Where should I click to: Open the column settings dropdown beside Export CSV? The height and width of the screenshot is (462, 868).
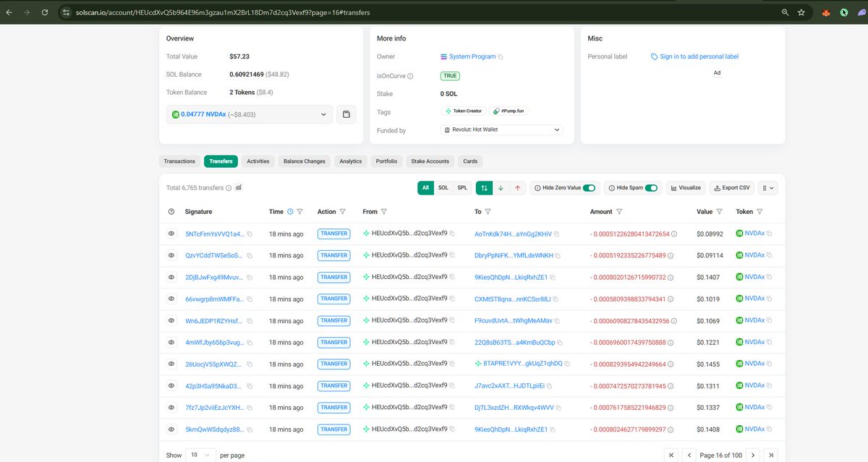pyautogui.click(x=767, y=188)
